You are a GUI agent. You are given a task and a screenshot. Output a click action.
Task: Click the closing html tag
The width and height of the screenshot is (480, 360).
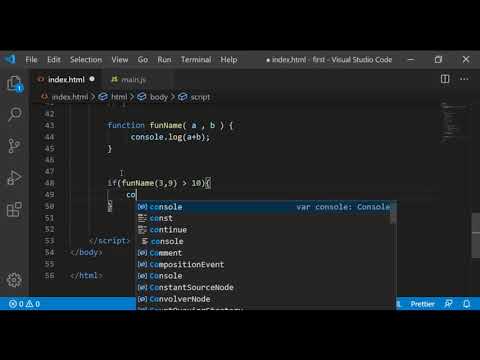(86, 276)
